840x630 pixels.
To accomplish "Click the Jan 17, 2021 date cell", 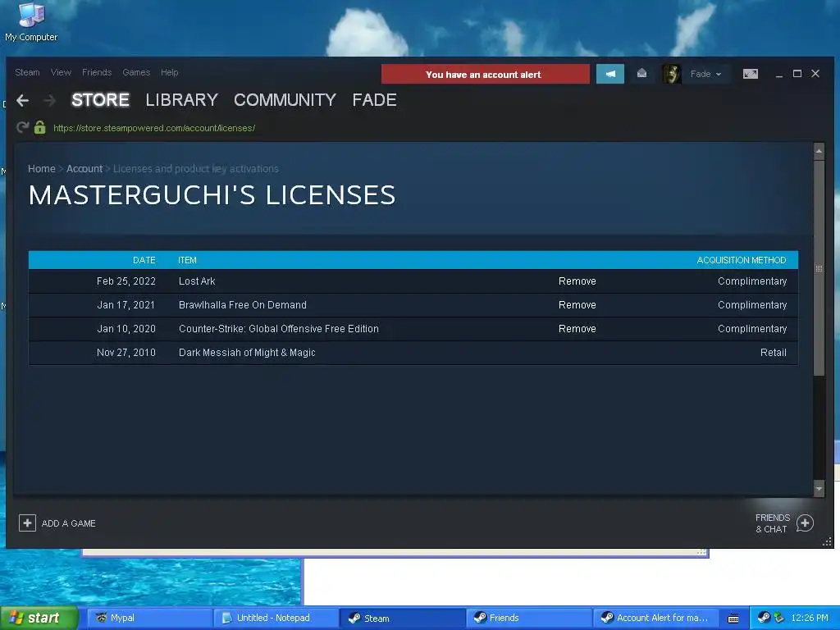I will 126,305.
